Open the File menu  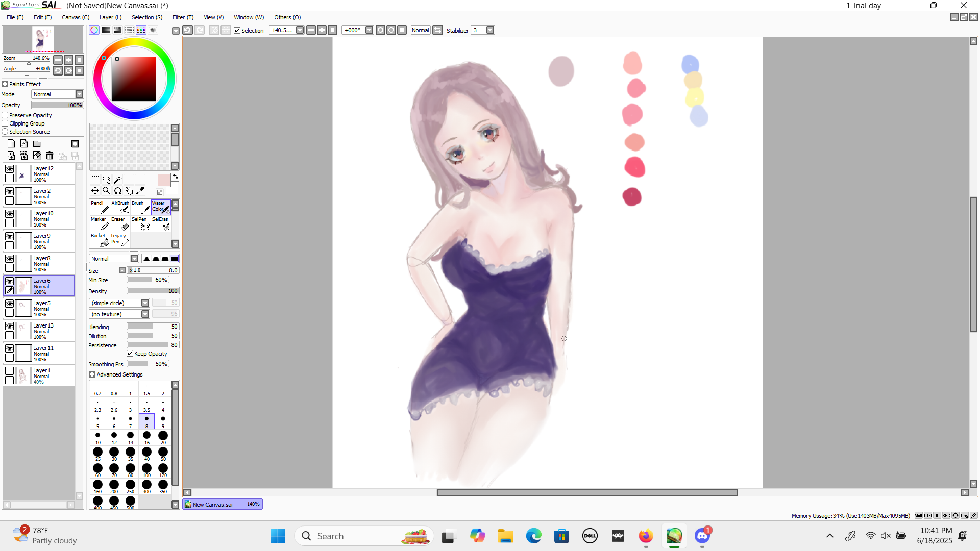15,17
